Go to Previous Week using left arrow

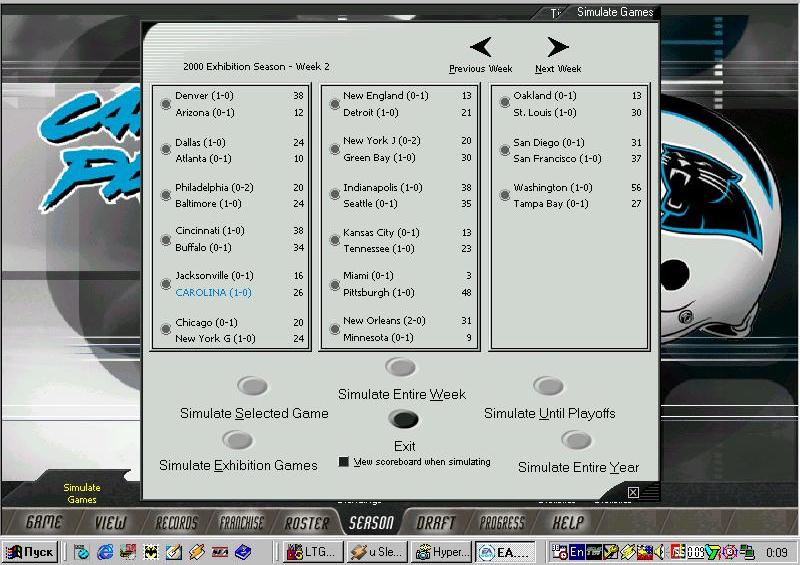[x=480, y=47]
